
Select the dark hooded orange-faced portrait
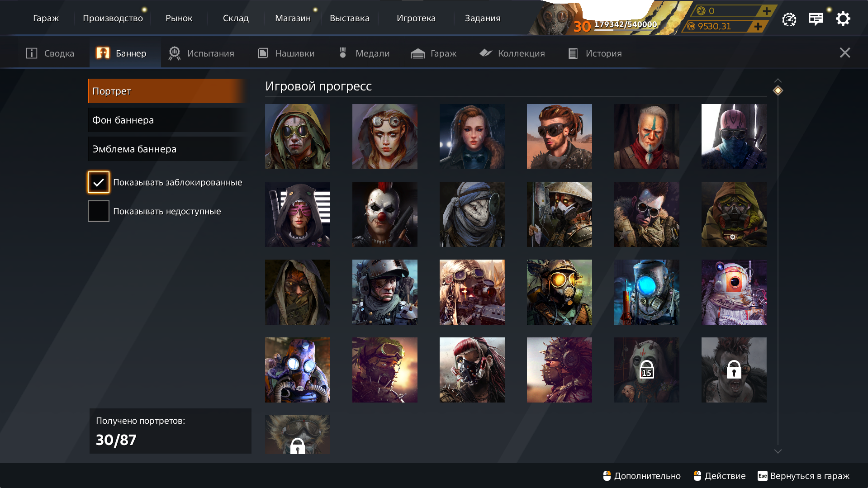coord(298,292)
